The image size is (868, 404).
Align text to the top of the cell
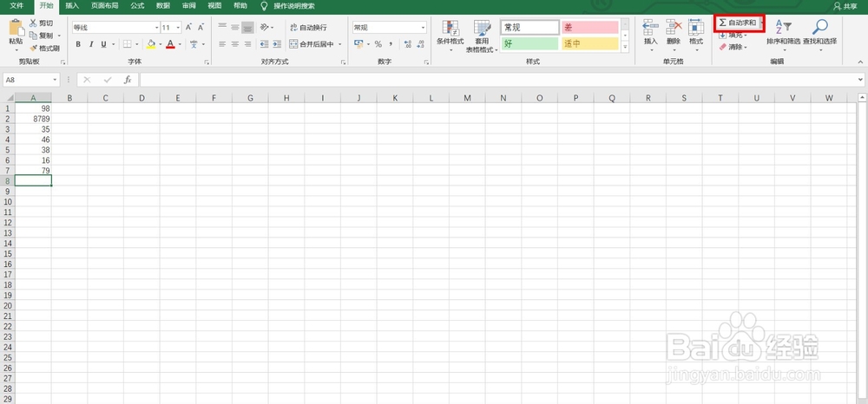click(222, 27)
